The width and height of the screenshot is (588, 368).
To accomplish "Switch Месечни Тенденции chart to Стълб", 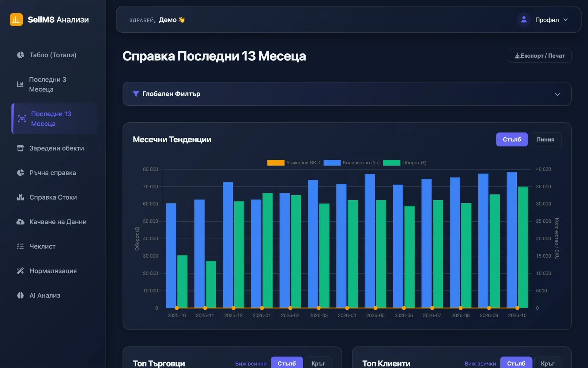I will click(x=512, y=140).
